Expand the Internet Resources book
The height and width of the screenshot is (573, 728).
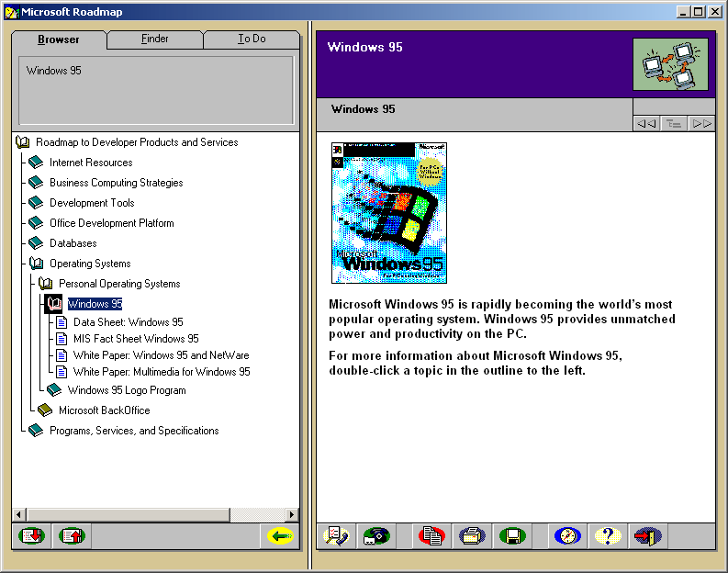[36, 162]
